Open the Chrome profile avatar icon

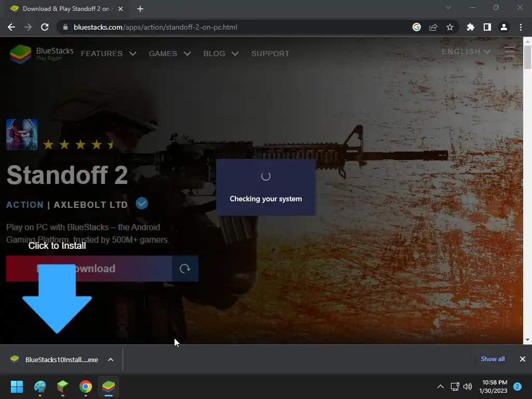[504, 27]
